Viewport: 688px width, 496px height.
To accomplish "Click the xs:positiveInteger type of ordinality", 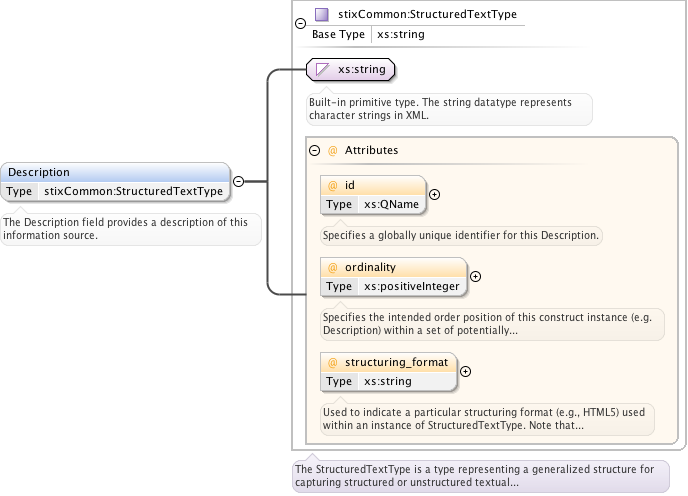I will [x=411, y=286].
